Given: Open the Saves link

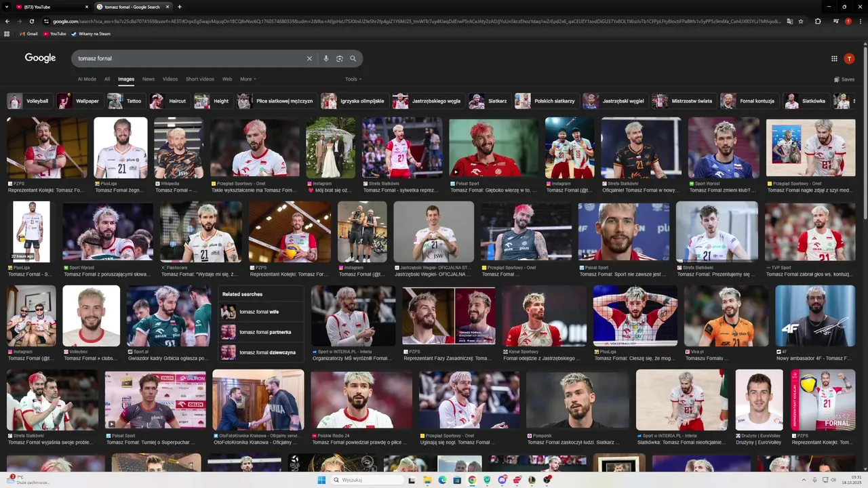Looking at the screenshot, I should [844, 79].
